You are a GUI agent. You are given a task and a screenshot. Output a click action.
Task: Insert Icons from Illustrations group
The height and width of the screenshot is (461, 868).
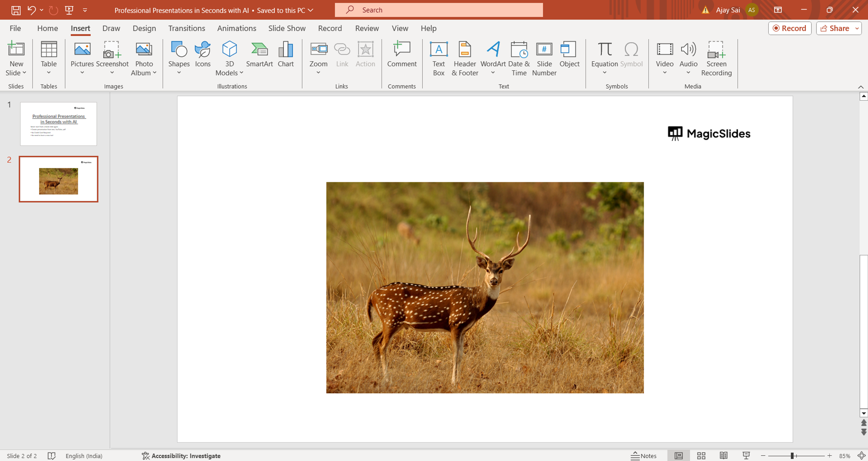203,55
